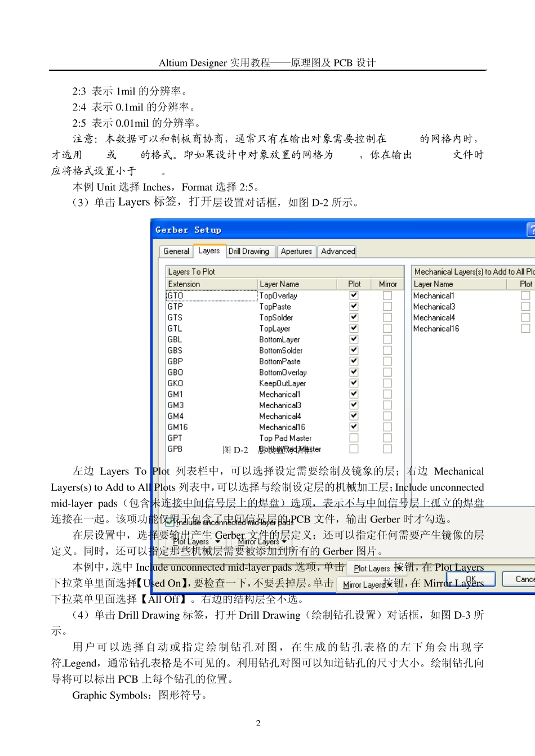Open the Plot Layers dropdown in dialog
Viewport: 535px width, 756px height.
[x=197, y=542]
